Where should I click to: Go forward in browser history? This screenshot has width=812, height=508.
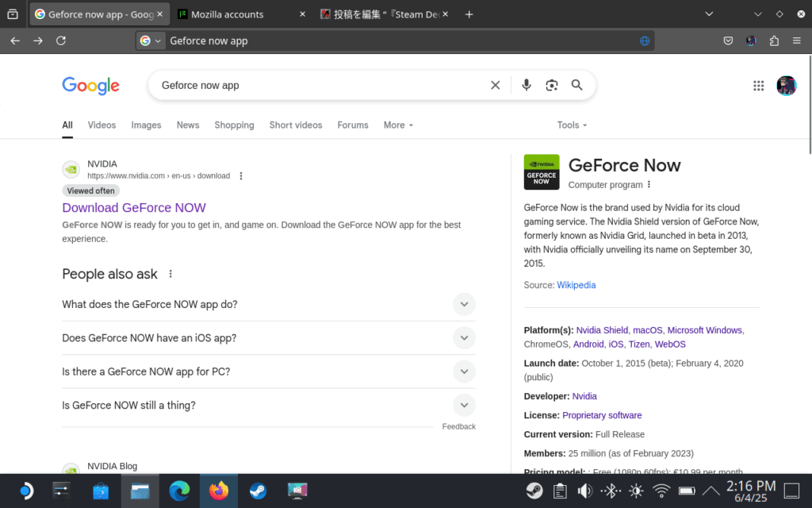tap(38, 40)
